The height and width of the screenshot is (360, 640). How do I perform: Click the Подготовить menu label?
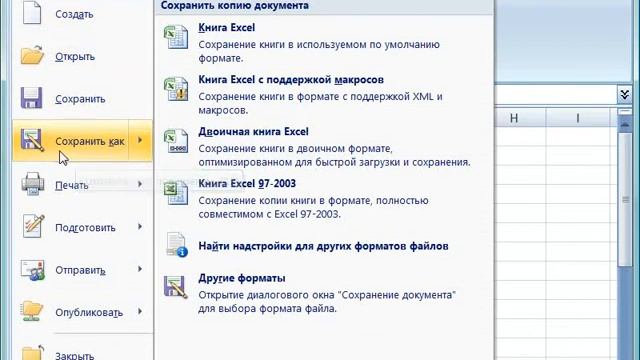pos(85,228)
